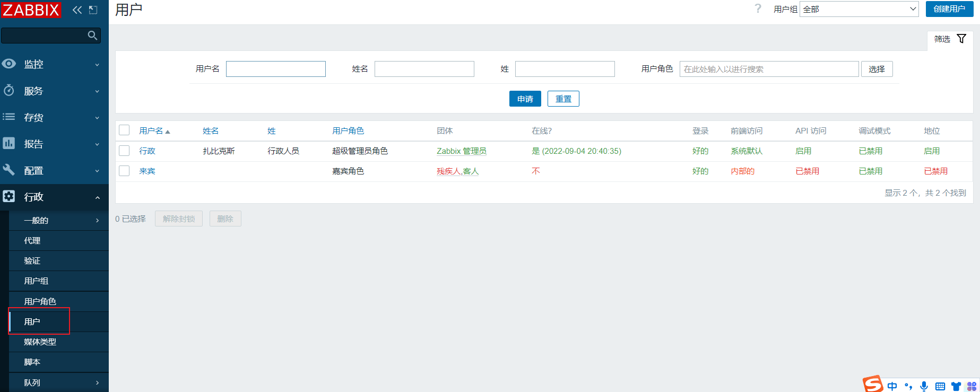This screenshot has width=980, height=392.
Task: Click the 创建用户 button
Action: tap(949, 9)
